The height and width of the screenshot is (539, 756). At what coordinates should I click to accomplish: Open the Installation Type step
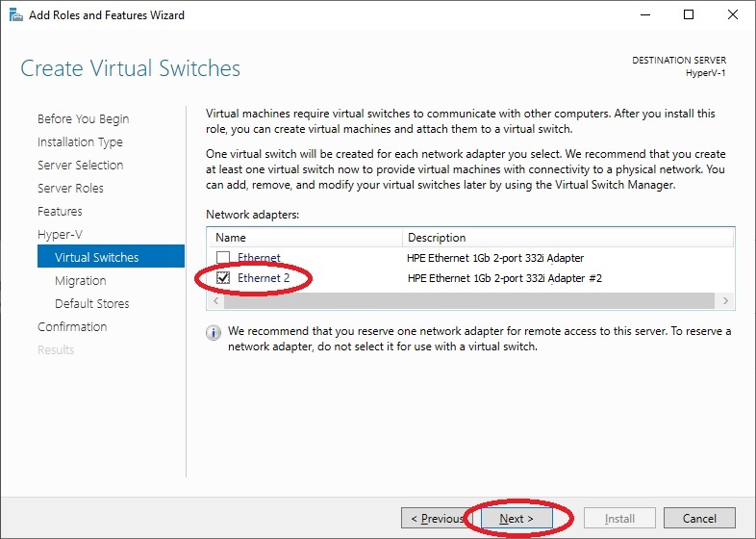click(x=80, y=141)
